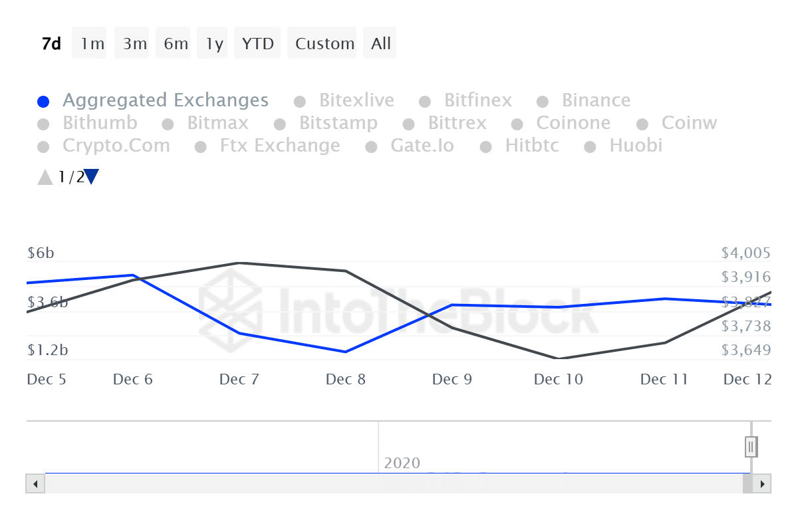Click the Bitstamp legend marker dot
This screenshot has width=798, height=532.
pyautogui.click(x=280, y=124)
